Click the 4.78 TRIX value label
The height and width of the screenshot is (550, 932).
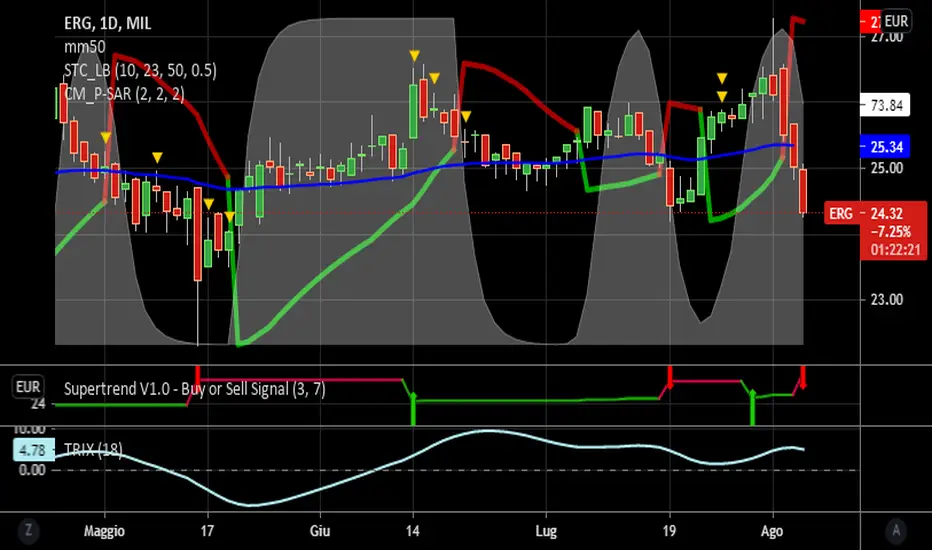coord(33,450)
